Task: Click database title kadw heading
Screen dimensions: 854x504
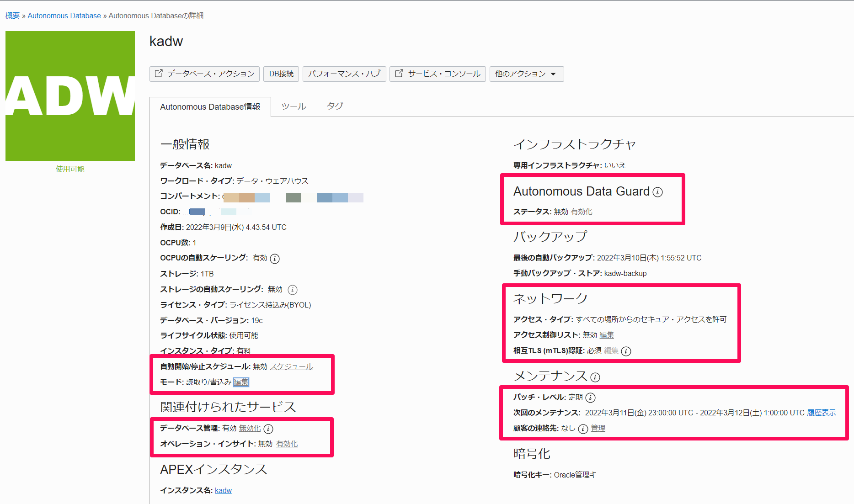Action: (166, 41)
